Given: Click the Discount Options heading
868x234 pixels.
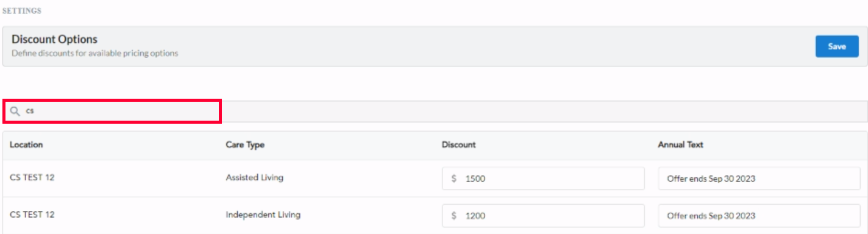Looking at the screenshot, I should 55,39.
